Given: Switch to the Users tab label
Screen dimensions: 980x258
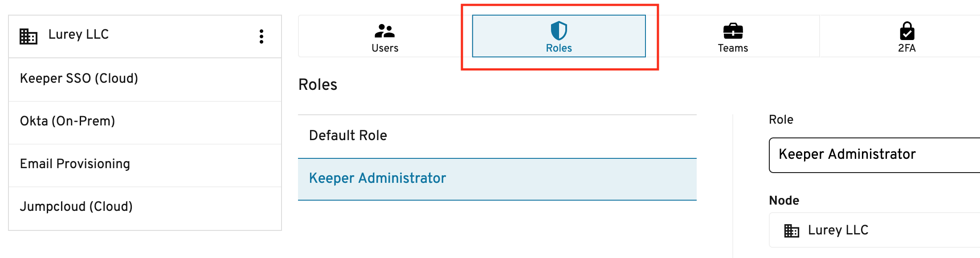Looking at the screenshot, I should pyautogui.click(x=385, y=48).
